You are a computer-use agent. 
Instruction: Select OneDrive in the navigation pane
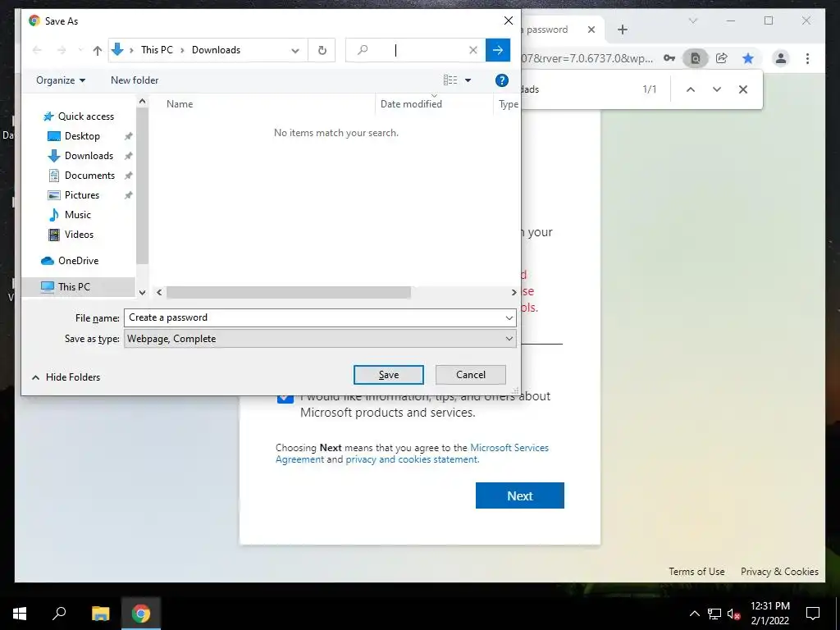[x=71, y=261]
